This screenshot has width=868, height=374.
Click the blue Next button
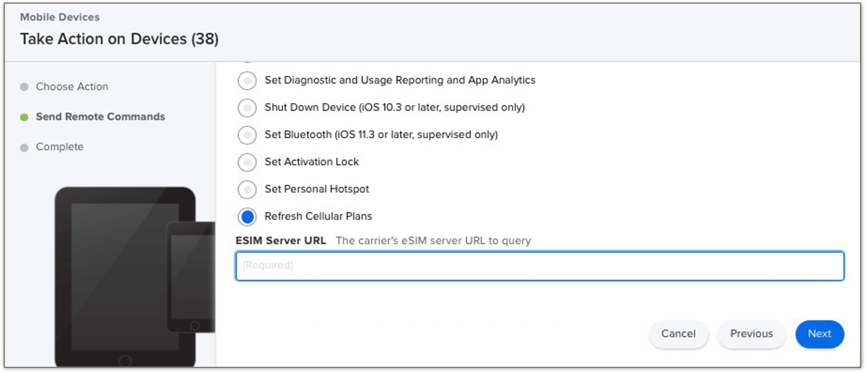click(819, 334)
